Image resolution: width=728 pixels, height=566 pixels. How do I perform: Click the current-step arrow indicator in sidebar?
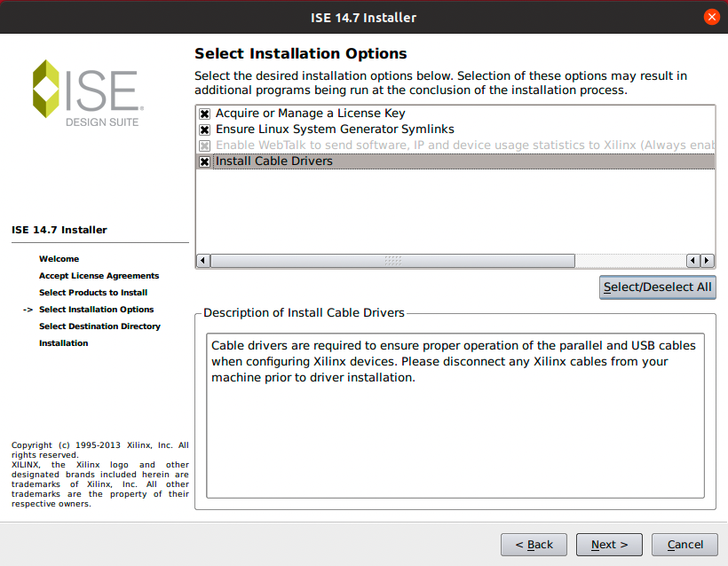click(28, 310)
